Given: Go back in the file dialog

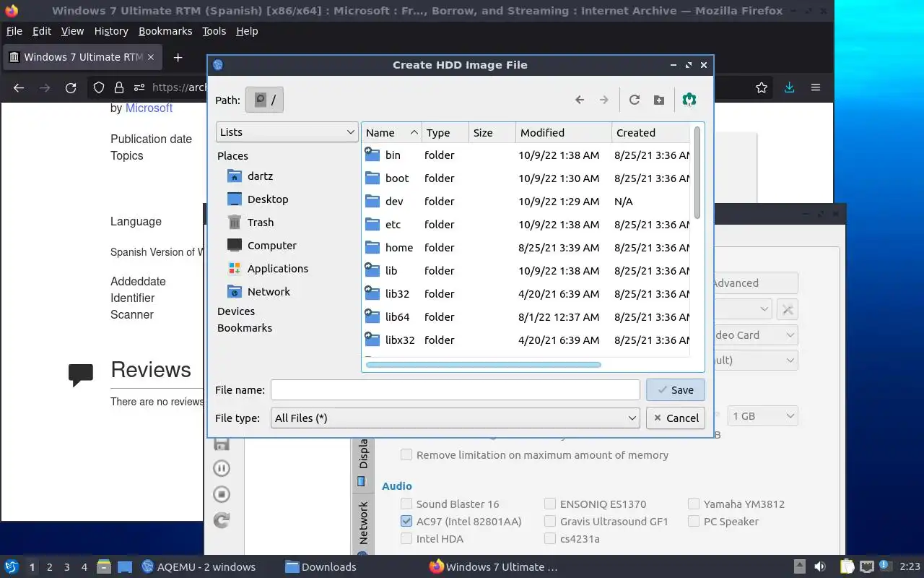Looking at the screenshot, I should pos(580,100).
